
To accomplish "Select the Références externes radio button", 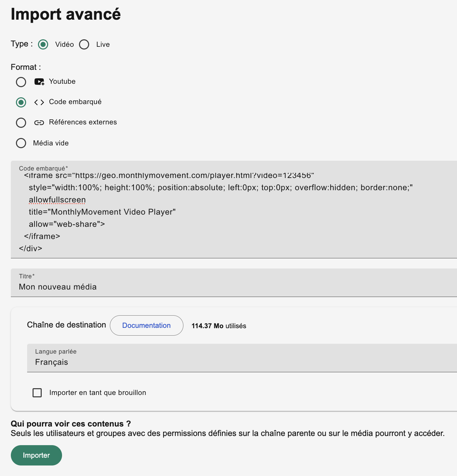I will [x=21, y=123].
